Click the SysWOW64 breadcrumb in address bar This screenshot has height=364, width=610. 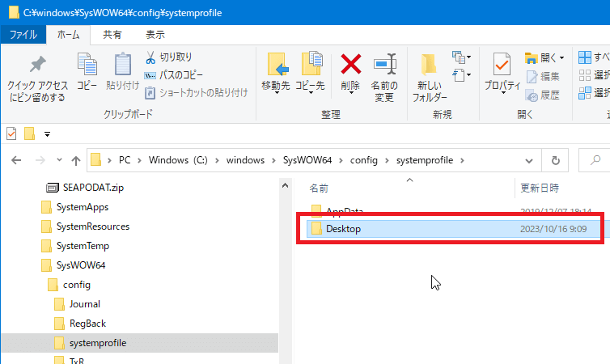click(307, 160)
